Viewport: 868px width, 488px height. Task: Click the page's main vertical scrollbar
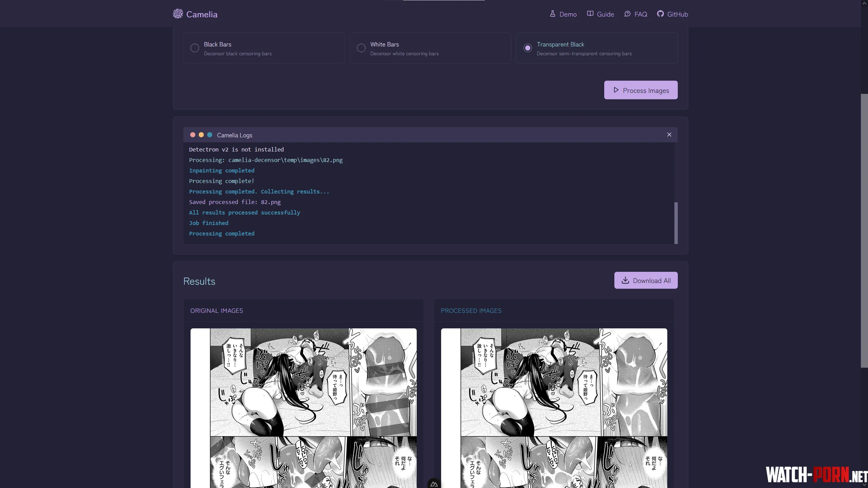coord(864,230)
